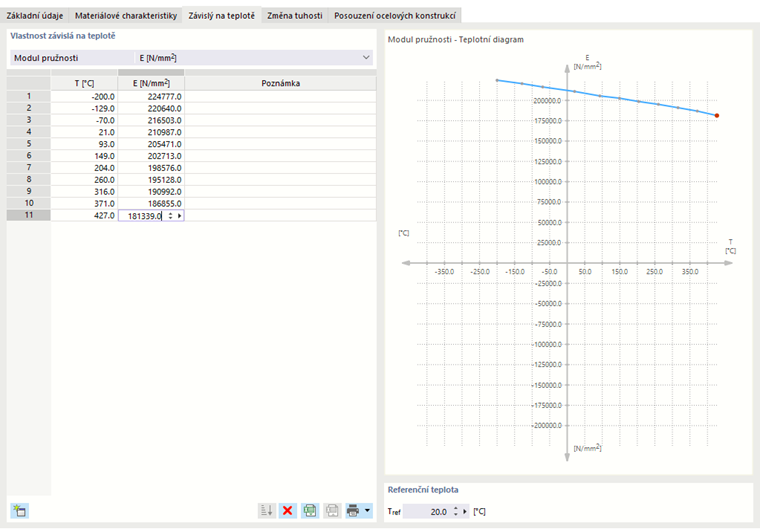
Task: Select the Závislý na teplotě tab
Action: pos(222,16)
